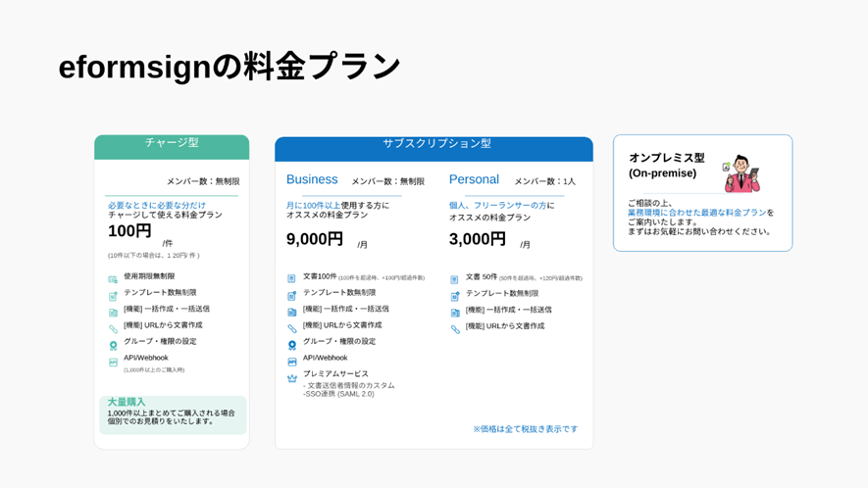Click the (1,000件以上のご購入時) note
The image size is (868, 488).
(x=154, y=369)
